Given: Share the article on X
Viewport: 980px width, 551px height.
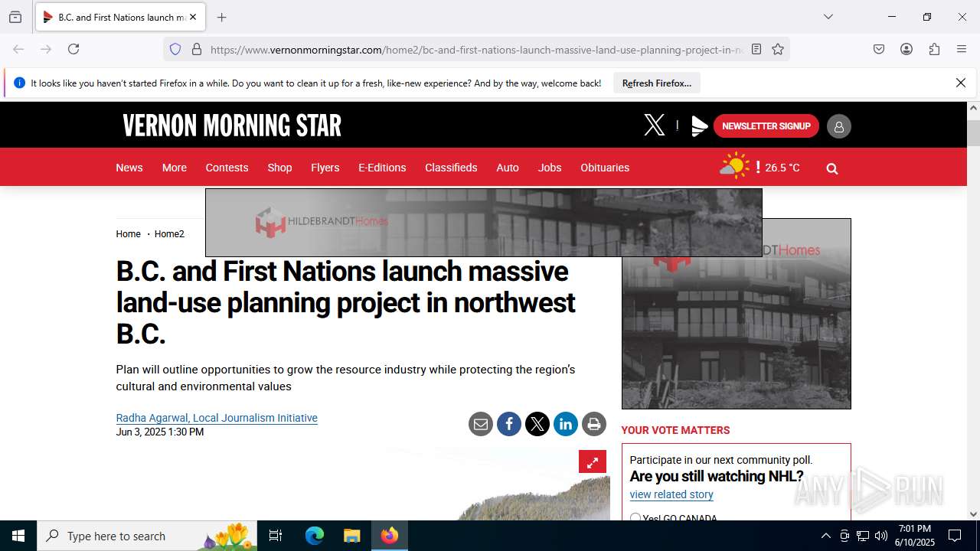Looking at the screenshot, I should click(537, 424).
